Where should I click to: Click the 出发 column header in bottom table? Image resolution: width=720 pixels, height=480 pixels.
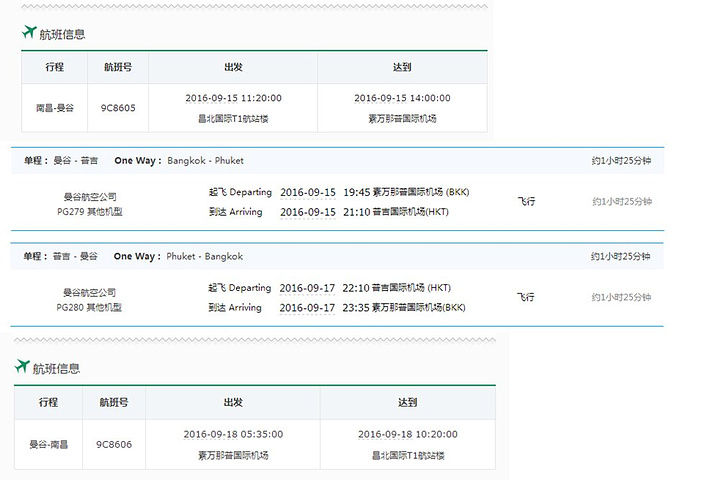233,402
